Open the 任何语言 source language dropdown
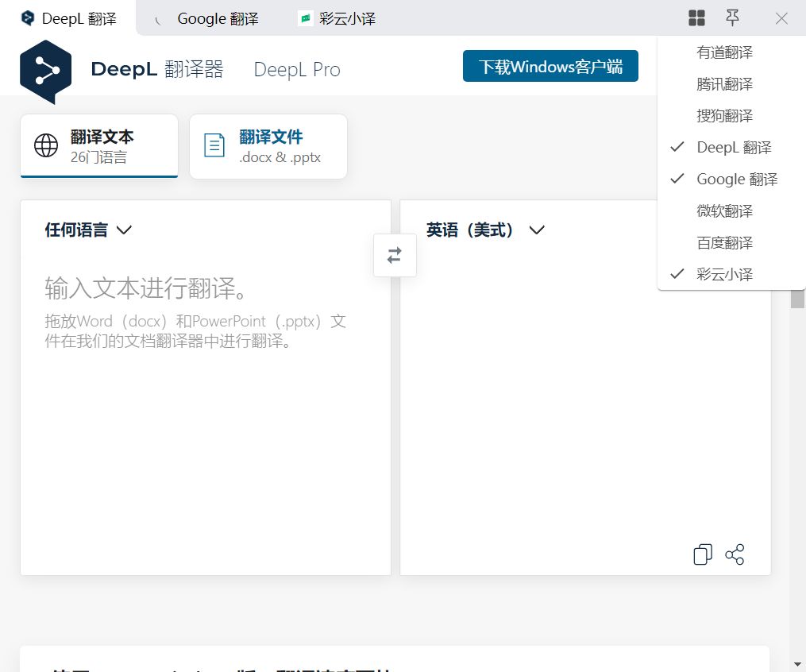The width and height of the screenshot is (806, 672). click(x=88, y=230)
